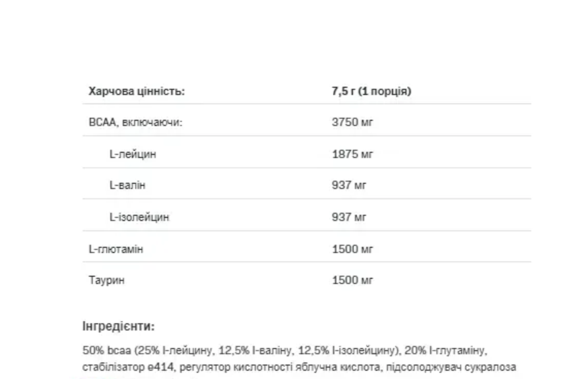
Task: Click the Таурин row label
Action: tap(106, 280)
